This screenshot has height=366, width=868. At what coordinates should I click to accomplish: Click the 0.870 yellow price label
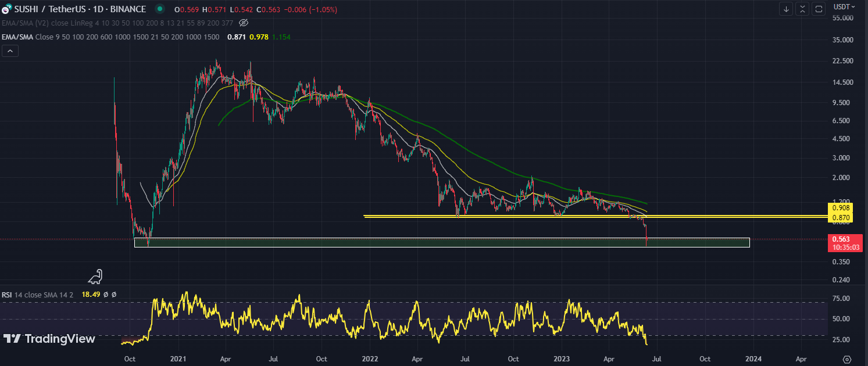point(841,218)
